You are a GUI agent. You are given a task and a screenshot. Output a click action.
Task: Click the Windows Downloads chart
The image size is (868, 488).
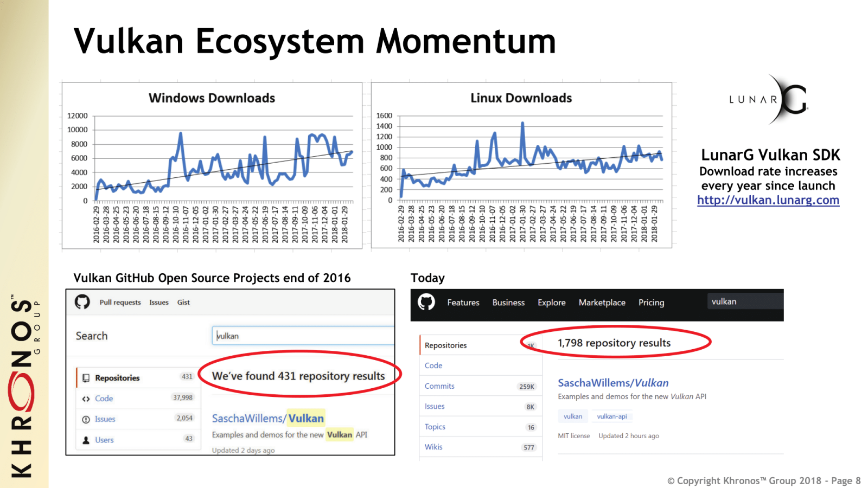pos(212,165)
